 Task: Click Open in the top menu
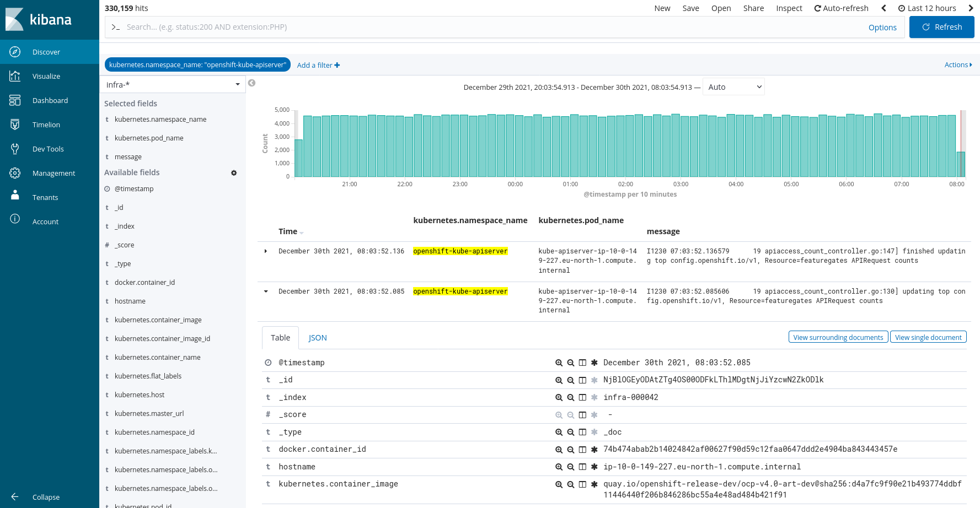point(721,8)
